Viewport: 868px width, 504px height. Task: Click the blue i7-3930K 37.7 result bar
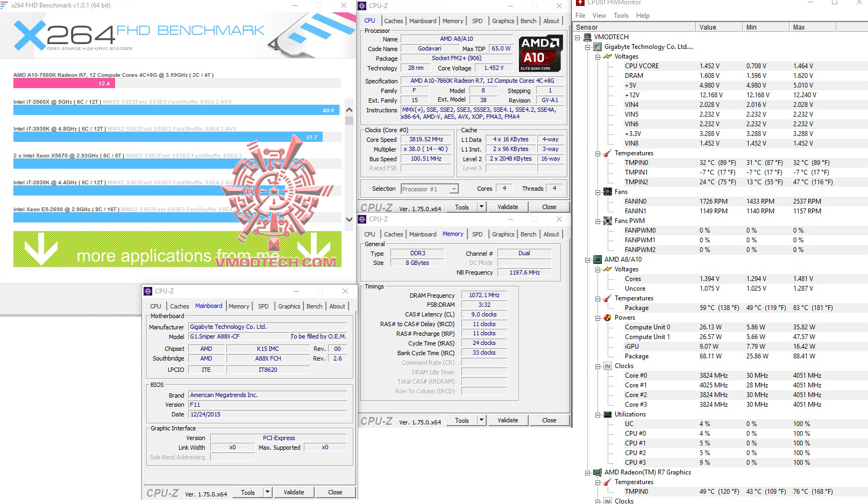pos(168,137)
